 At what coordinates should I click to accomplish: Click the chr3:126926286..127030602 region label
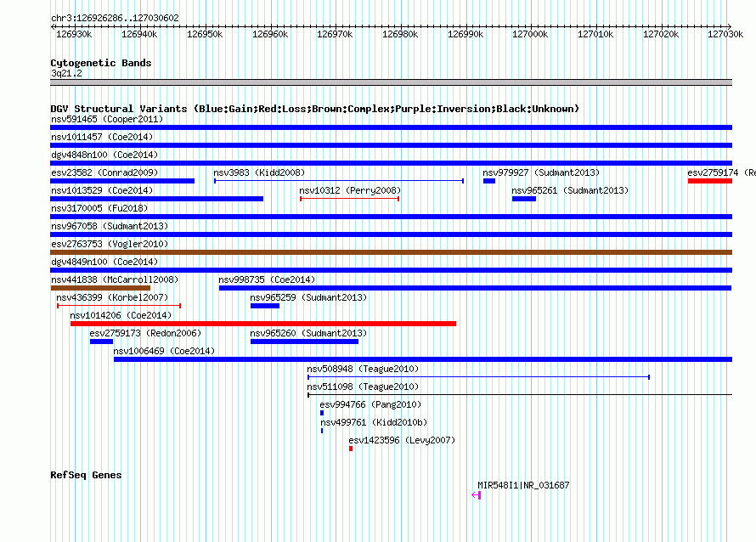point(115,18)
